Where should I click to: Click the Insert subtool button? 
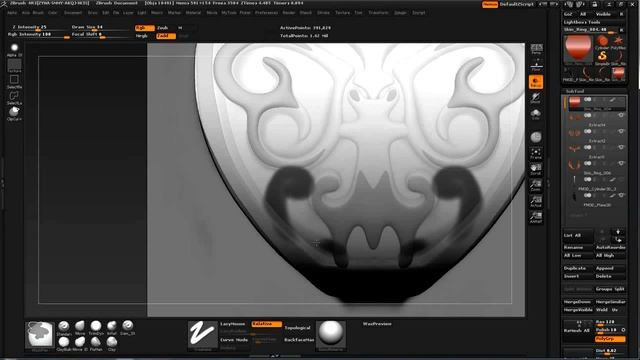[x=578, y=276]
